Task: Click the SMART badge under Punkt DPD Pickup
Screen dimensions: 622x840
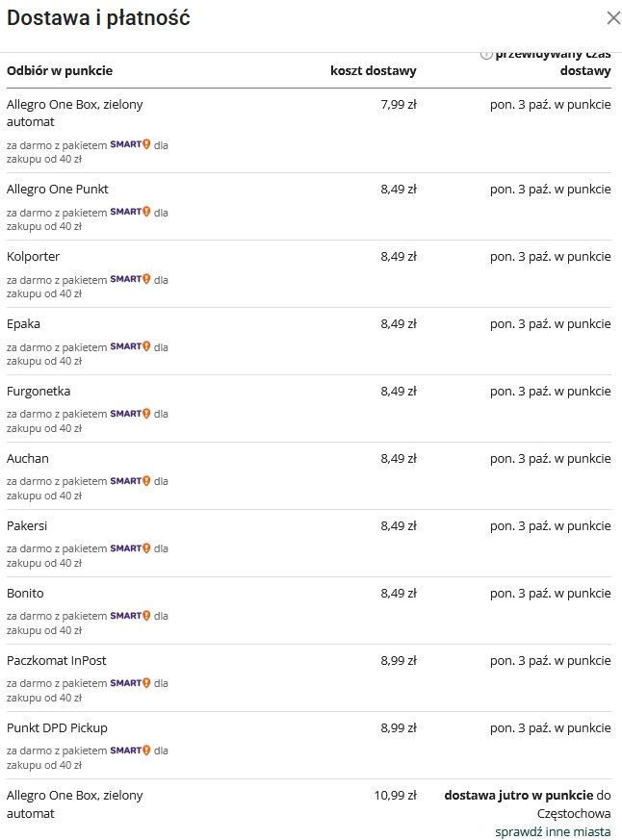Action: pyautogui.click(x=131, y=751)
